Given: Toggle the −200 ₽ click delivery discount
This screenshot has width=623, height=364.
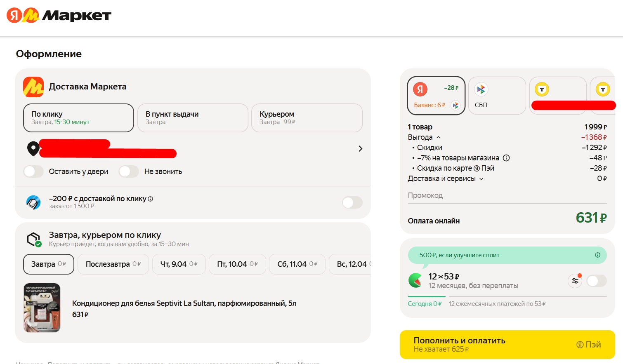Looking at the screenshot, I should [352, 202].
